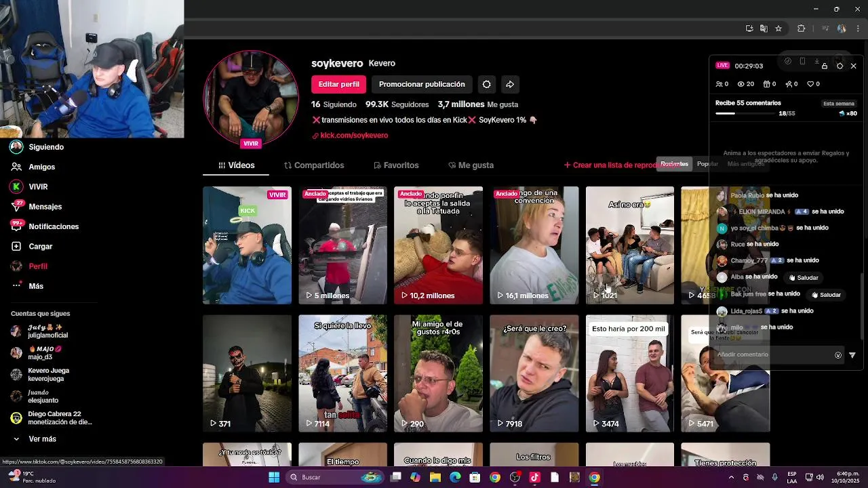This screenshot has width=868, height=488.
Task: Open followed account juligiamoficial
Action: click(41, 331)
